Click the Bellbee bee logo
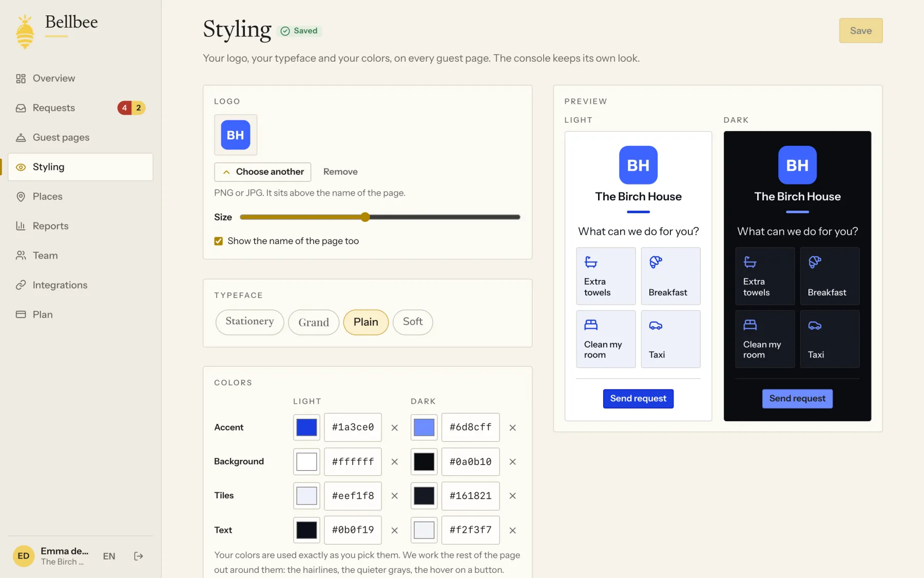This screenshot has width=924, height=578. click(x=25, y=32)
